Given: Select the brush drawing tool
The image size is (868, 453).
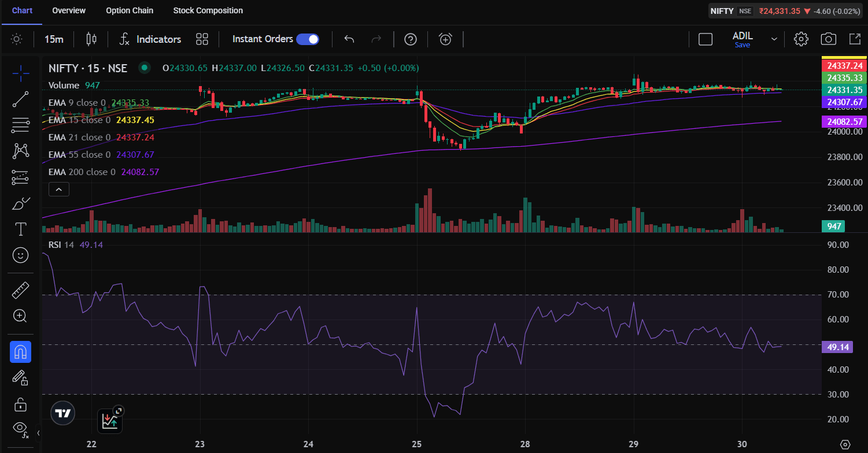Looking at the screenshot, I should pyautogui.click(x=21, y=203).
